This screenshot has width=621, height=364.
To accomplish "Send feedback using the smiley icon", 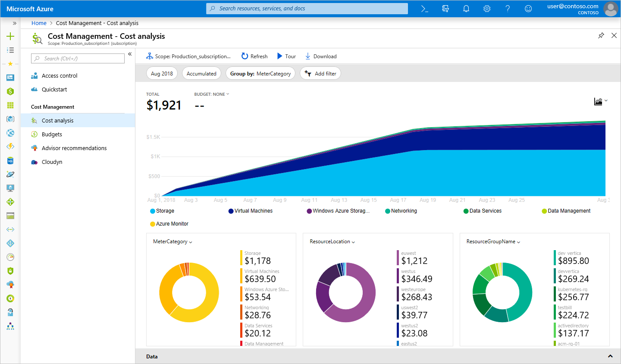I will tap(528, 9).
